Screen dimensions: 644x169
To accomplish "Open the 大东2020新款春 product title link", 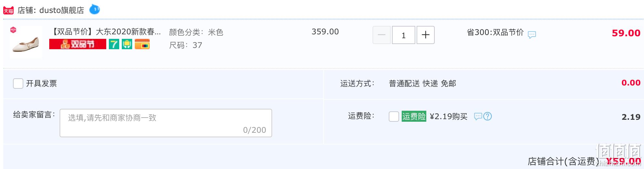I will pyautogui.click(x=106, y=32).
